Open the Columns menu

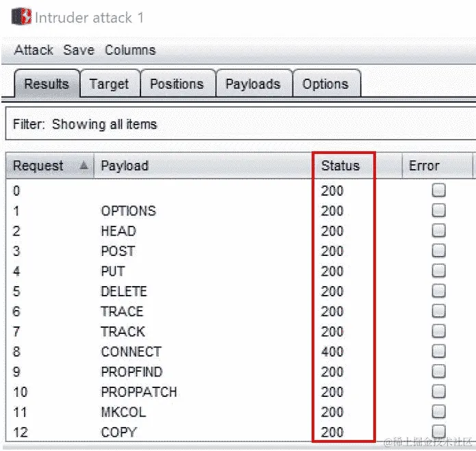coord(130,50)
